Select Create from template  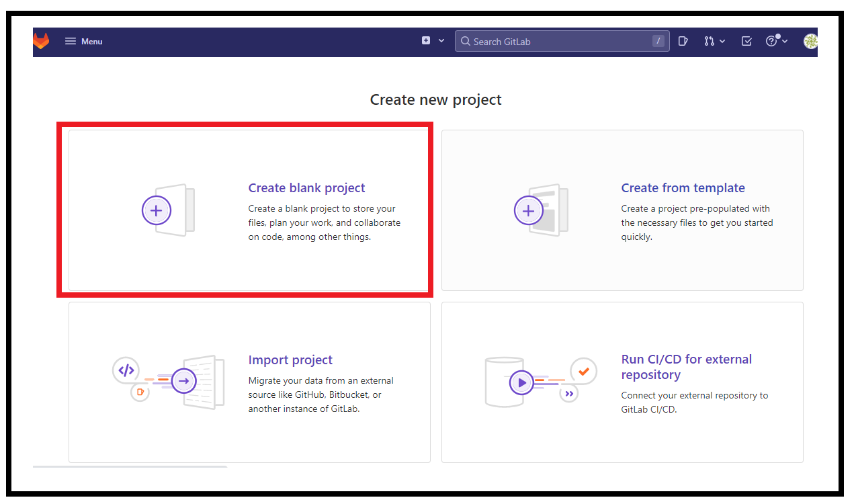(683, 187)
